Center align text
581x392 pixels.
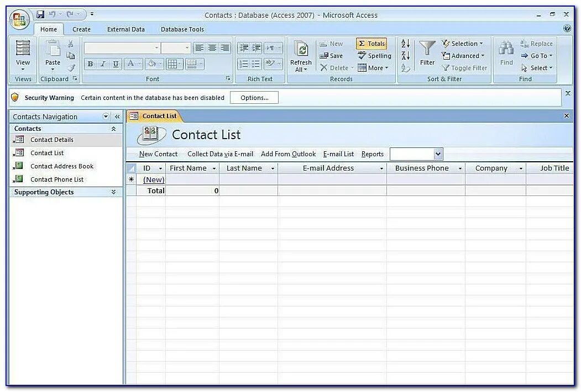pyautogui.click(x=212, y=47)
